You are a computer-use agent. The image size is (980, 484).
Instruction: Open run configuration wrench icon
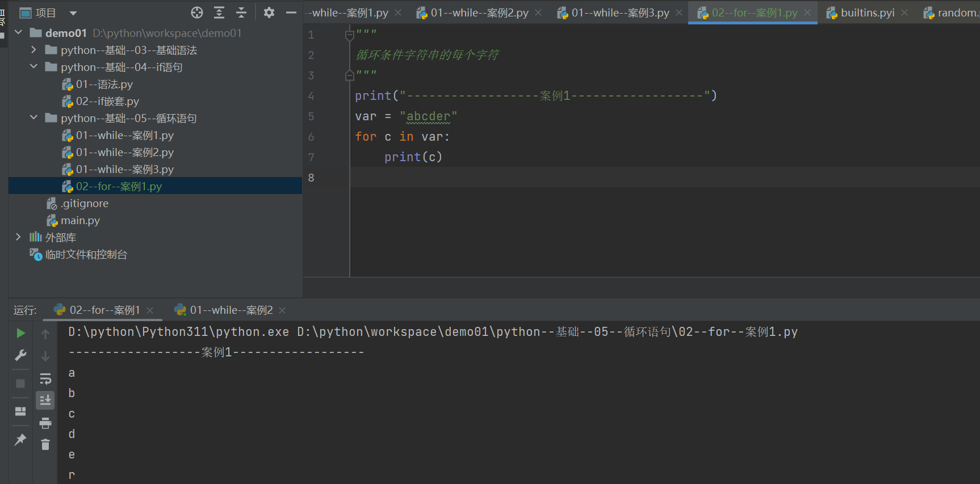coord(20,355)
